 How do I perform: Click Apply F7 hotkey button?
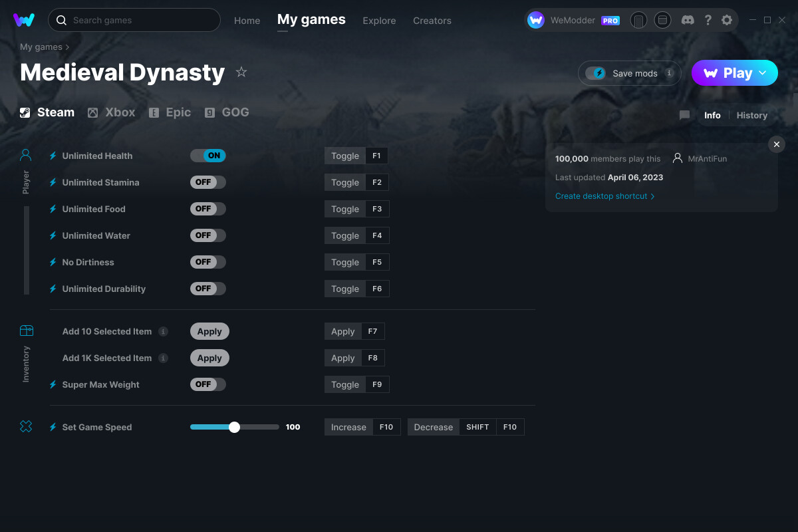click(354, 331)
